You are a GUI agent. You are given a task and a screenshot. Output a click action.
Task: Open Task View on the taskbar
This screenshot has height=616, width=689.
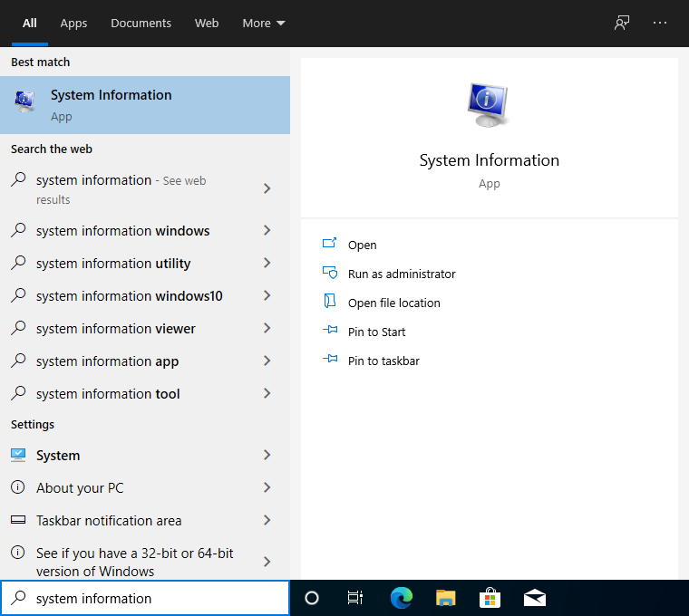point(355,598)
